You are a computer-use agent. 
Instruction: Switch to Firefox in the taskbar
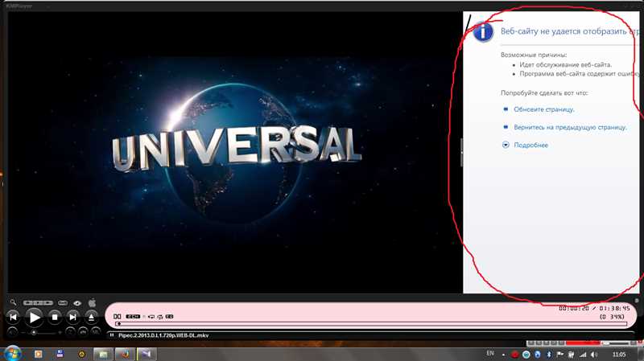click(x=125, y=354)
